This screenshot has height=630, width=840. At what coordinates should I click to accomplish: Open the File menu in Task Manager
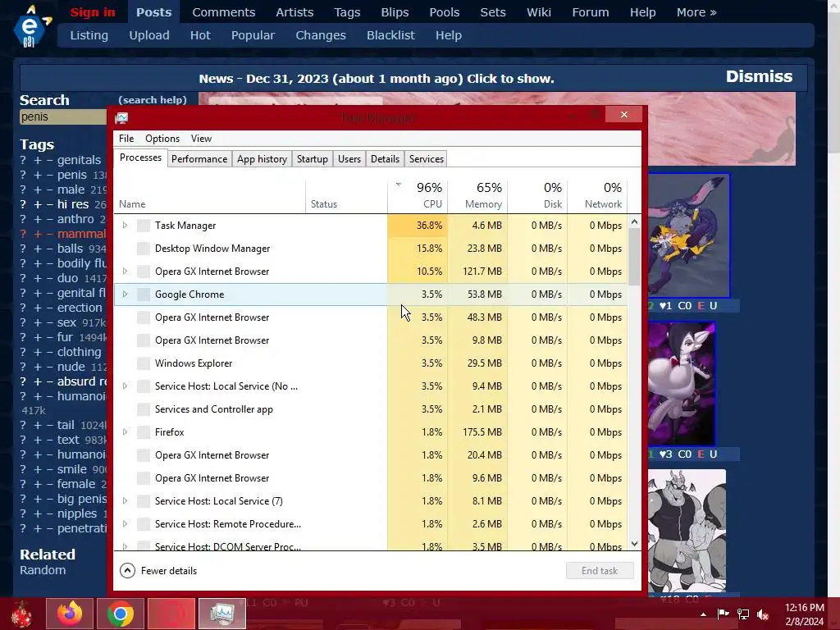coord(126,138)
